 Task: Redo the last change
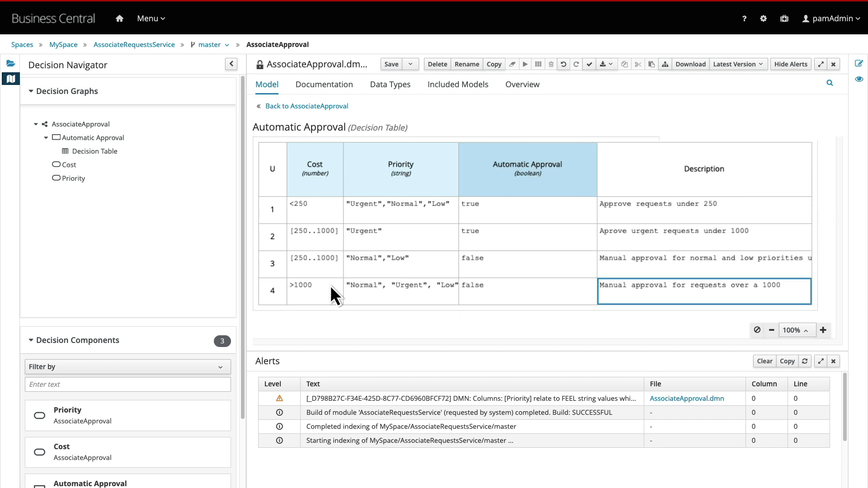point(576,64)
